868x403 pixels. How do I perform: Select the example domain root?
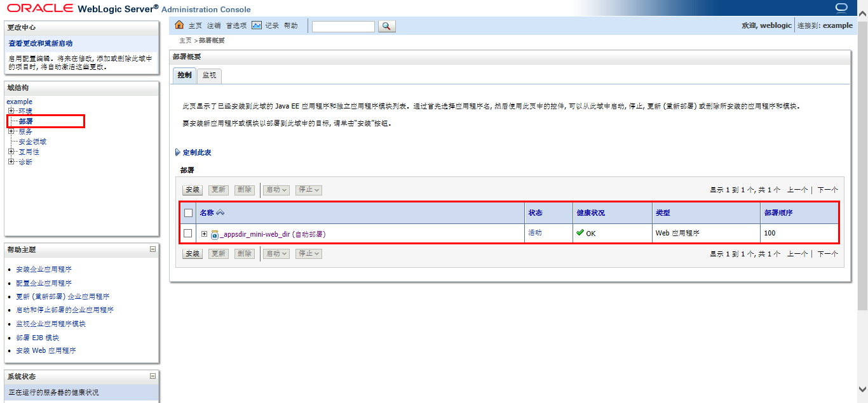coord(19,102)
